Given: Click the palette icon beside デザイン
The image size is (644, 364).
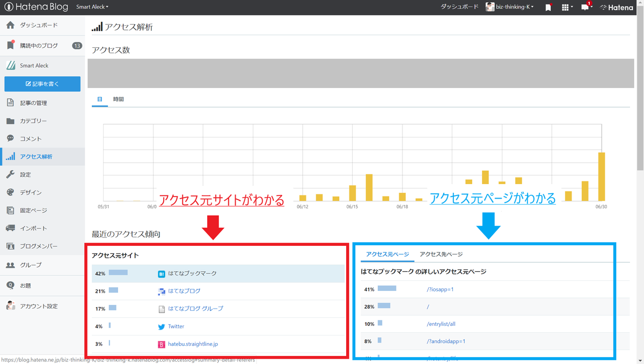Looking at the screenshot, I should (x=10, y=192).
